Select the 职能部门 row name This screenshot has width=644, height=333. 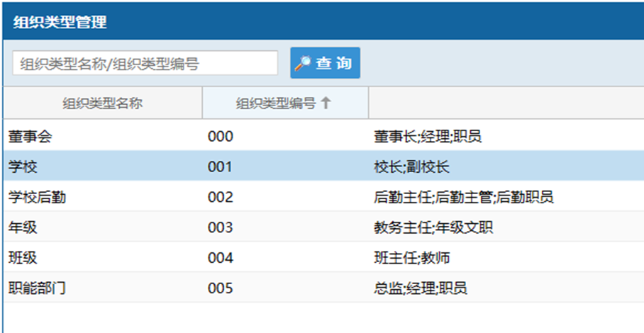click(37, 288)
